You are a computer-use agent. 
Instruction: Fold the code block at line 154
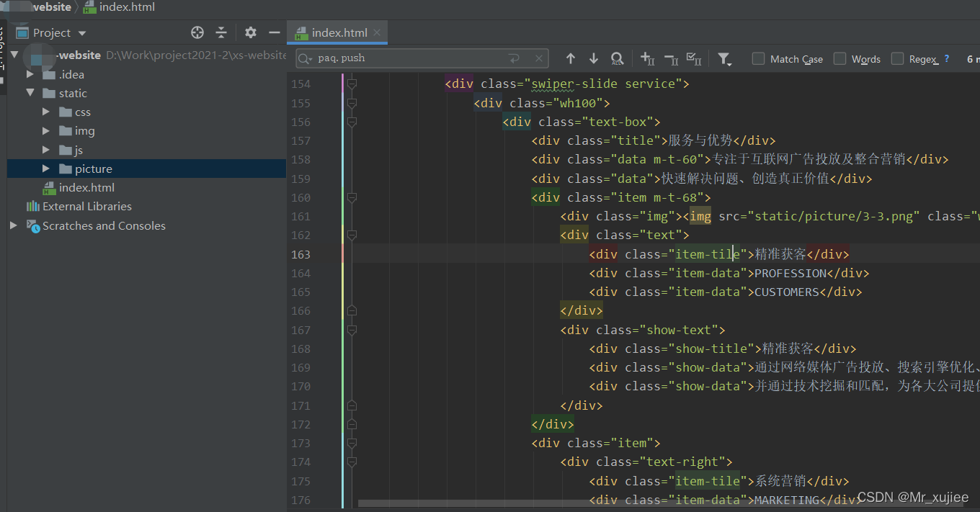point(352,84)
